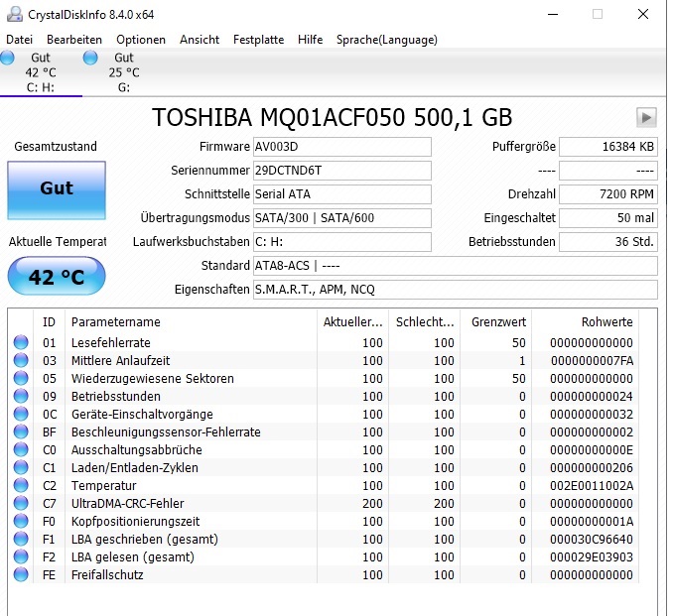Open the Sprache(Language) menu
The width and height of the screenshot is (673, 616).
click(387, 40)
